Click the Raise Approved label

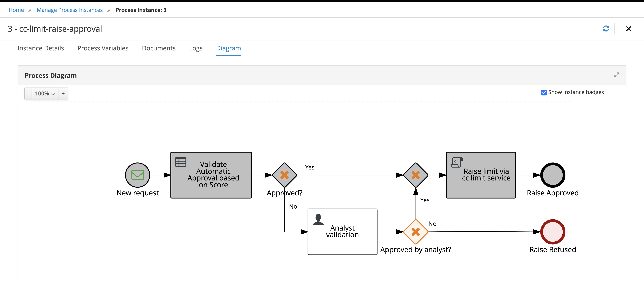tap(553, 193)
